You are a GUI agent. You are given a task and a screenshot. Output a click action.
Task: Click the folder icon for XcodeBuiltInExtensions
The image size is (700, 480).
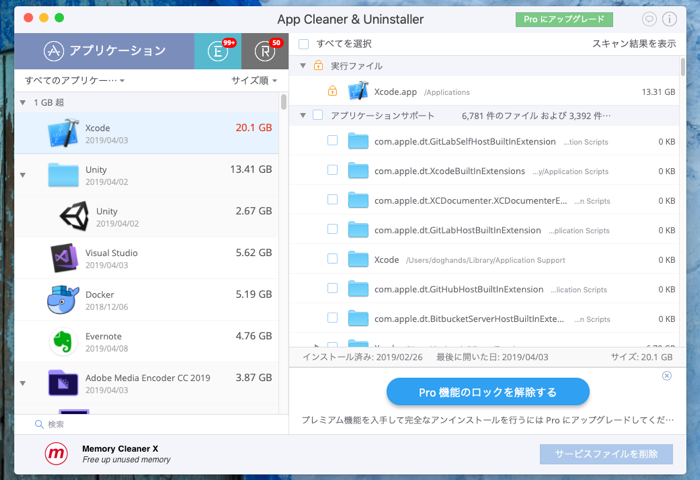coord(358,171)
